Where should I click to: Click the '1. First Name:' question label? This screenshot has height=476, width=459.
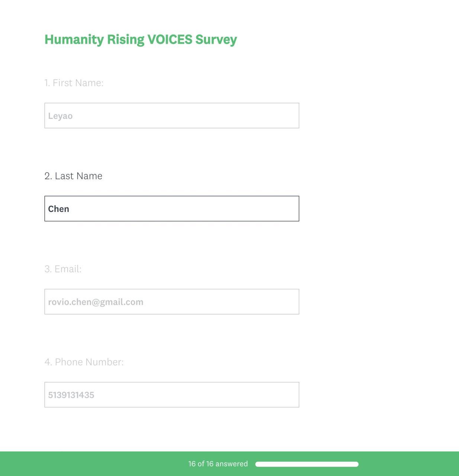pyautogui.click(x=74, y=83)
